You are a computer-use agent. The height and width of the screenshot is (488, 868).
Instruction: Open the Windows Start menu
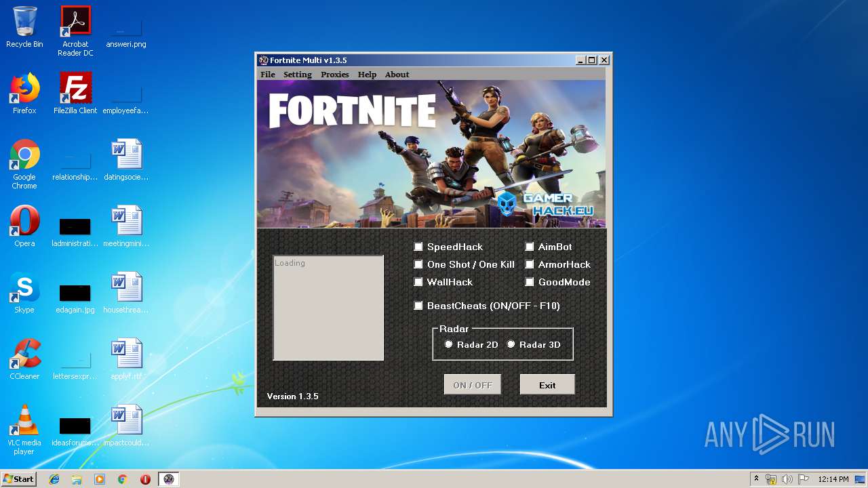[x=18, y=479]
